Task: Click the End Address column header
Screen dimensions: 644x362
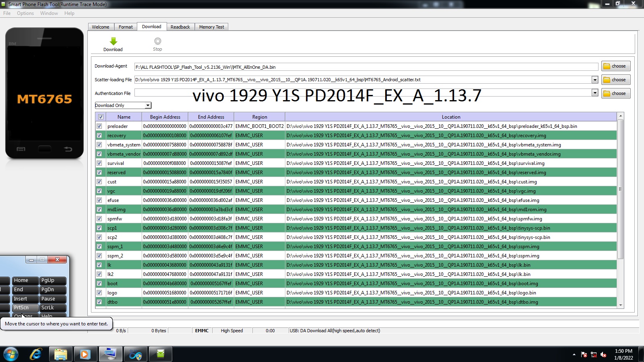Action: pos(211,117)
